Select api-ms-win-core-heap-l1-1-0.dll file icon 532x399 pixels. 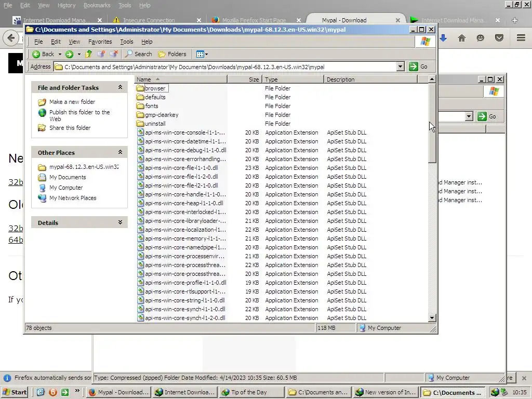point(140,203)
